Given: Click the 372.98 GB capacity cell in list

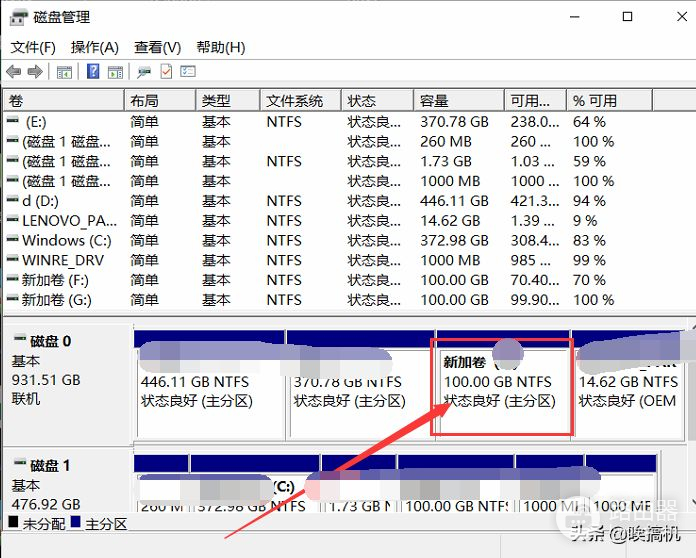Looking at the screenshot, I should pos(455,241).
